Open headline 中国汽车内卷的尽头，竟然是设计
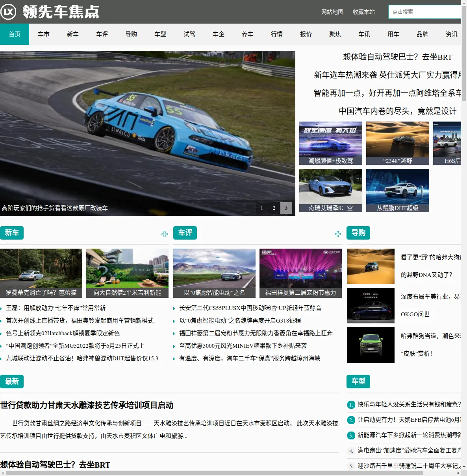The height and width of the screenshot is (476, 467). 398,111
